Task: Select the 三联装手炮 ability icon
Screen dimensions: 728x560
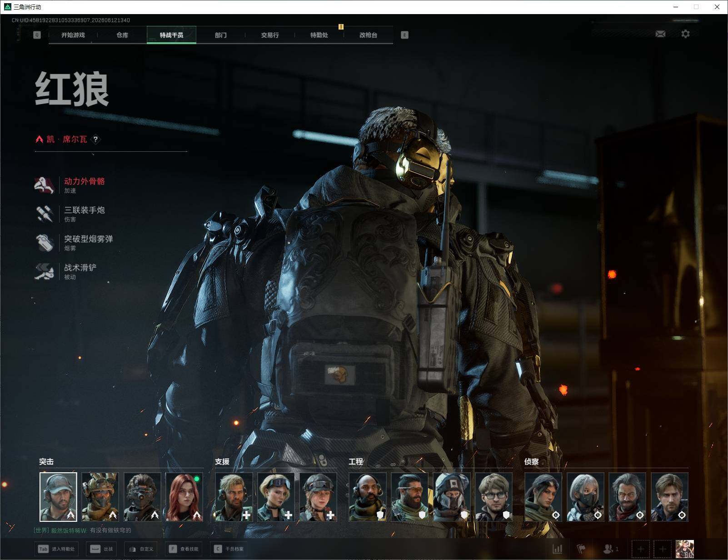Action: coord(44,214)
